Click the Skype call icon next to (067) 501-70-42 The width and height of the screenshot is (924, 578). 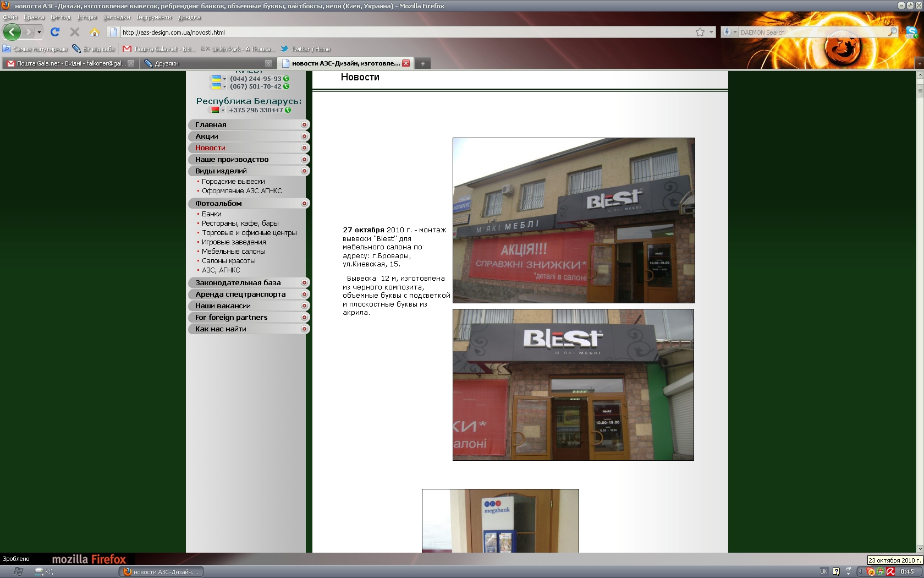[x=287, y=86]
